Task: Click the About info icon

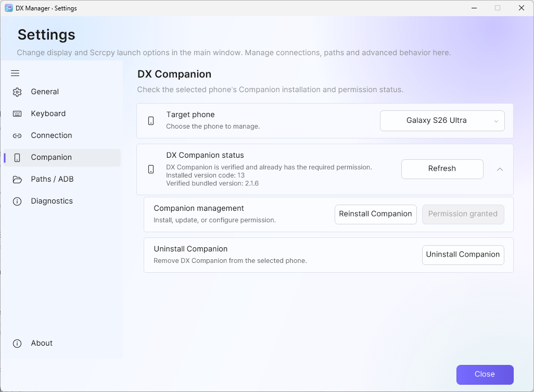Action: (17, 343)
